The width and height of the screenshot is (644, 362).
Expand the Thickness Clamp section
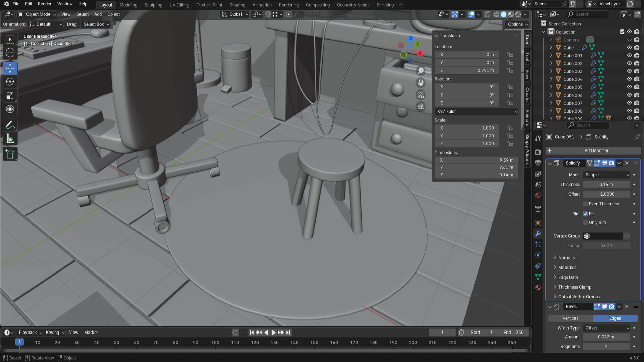(575, 287)
